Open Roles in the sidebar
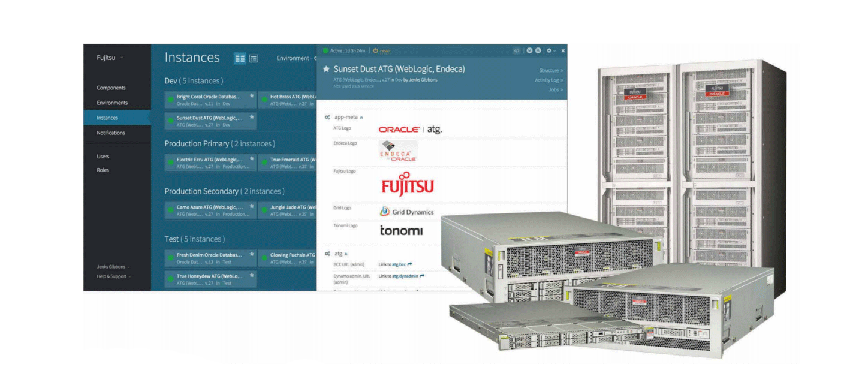The image size is (868, 379). pos(103,170)
